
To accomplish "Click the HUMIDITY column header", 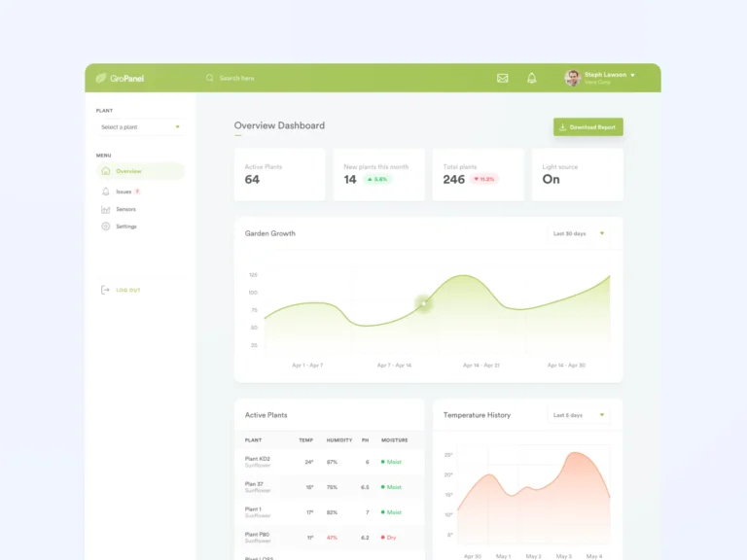I will pyautogui.click(x=339, y=440).
